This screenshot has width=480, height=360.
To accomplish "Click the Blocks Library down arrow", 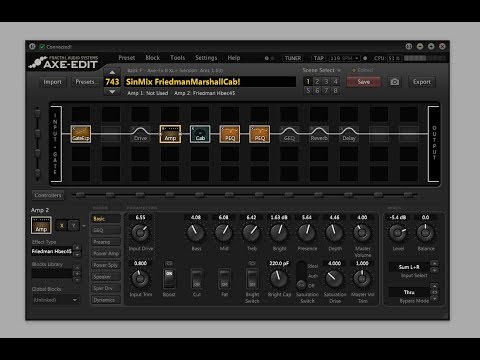I will (x=77, y=280).
